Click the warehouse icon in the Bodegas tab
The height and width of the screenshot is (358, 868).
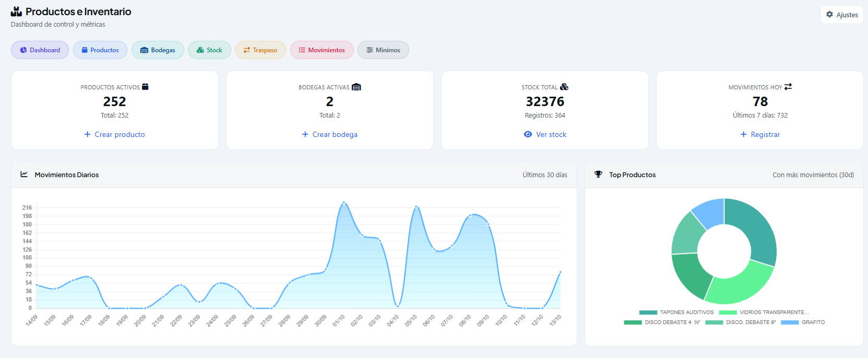[x=145, y=50]
